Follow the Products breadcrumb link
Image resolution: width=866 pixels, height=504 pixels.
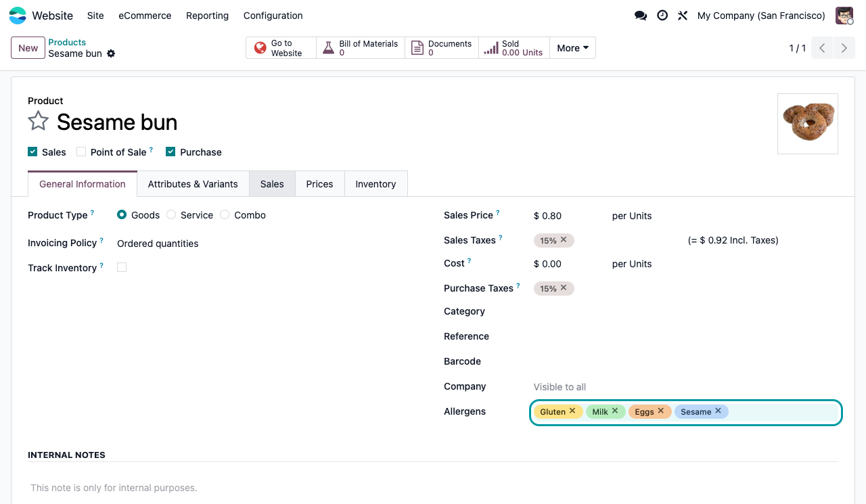tap(67, 42)
